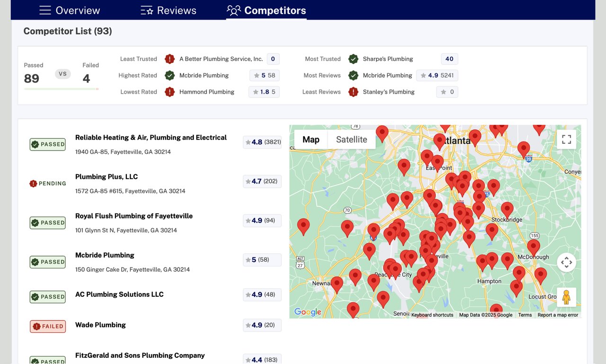Open Plumbing Plus, LLC competitor entry

coord(107,177)
